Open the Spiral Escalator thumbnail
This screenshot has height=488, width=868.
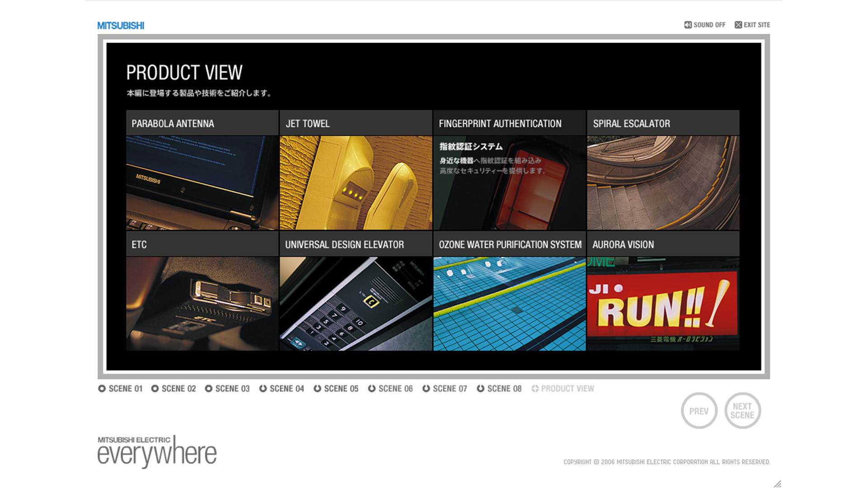(663, 183)
